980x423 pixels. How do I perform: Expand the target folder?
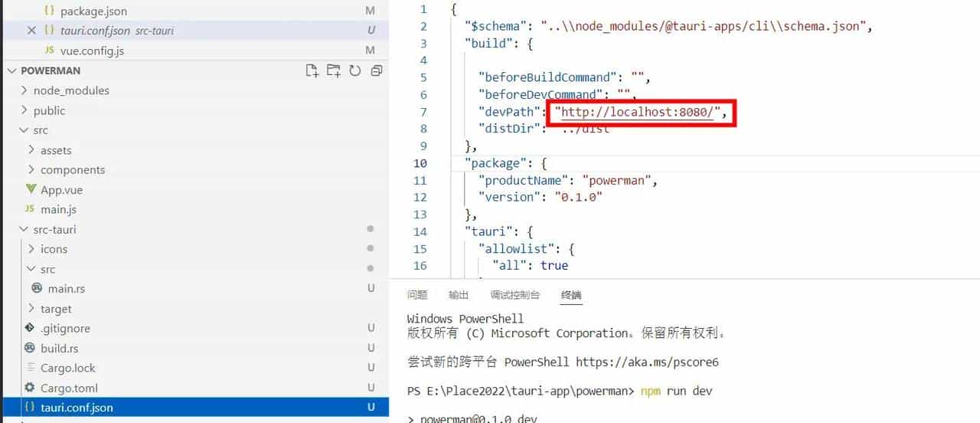[x=31, y=309]
